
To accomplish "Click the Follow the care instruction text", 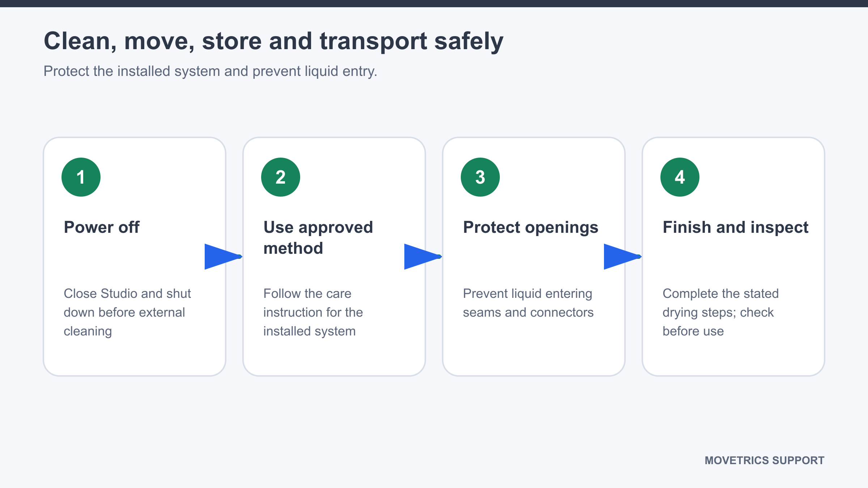I will coord(313,312).
